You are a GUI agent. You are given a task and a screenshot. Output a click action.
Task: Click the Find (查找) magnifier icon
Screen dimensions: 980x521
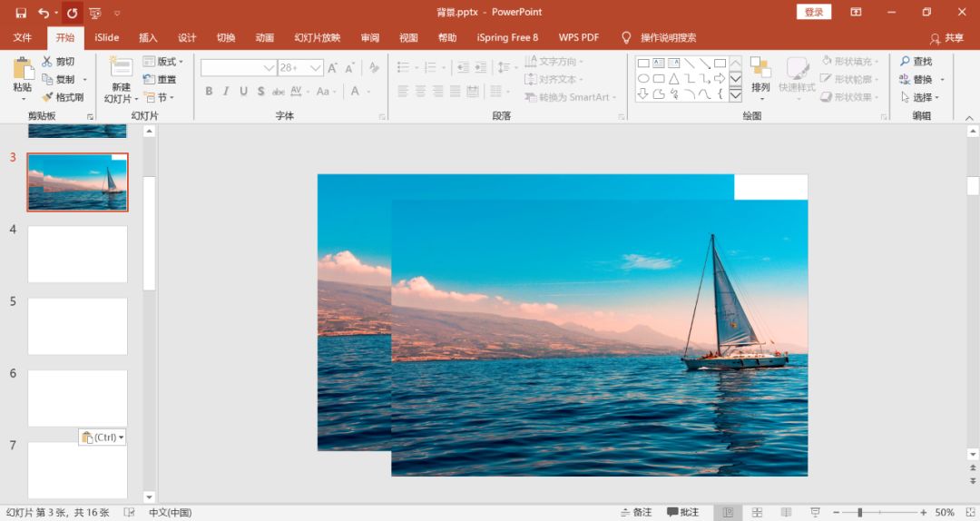[905, 61]
